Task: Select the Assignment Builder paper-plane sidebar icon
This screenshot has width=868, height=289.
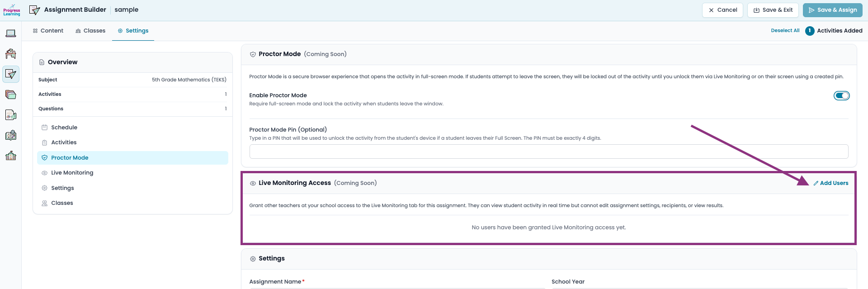Action: point(11,74)
